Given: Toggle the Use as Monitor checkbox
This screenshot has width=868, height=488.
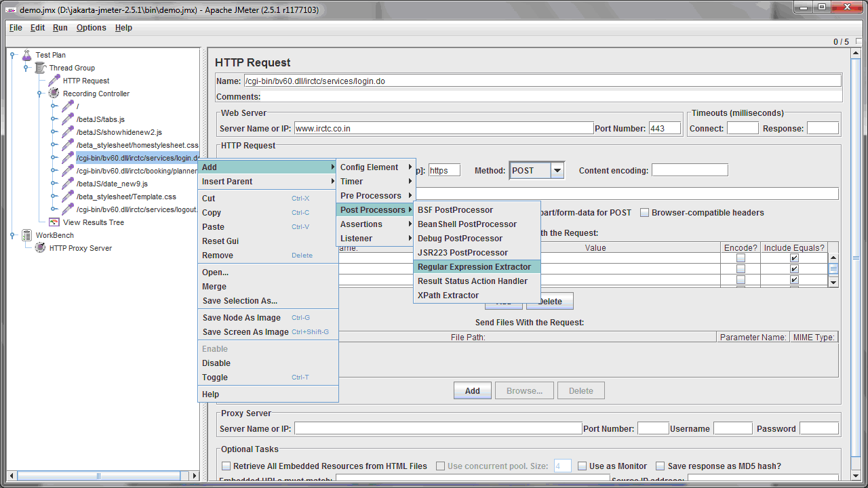Looking at the screenshot, I should 582,466.
